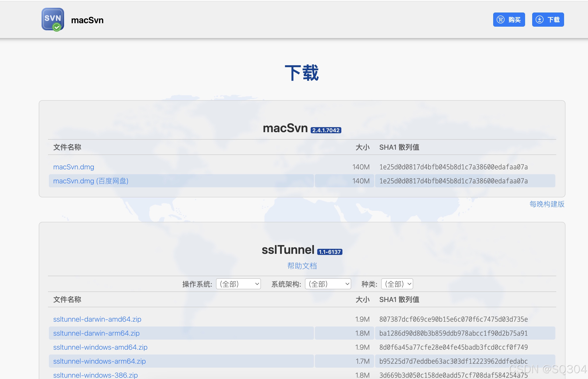Expand the 操作系统 dropdown
This screenshot has width=588, height=379.
coord(238,284)
